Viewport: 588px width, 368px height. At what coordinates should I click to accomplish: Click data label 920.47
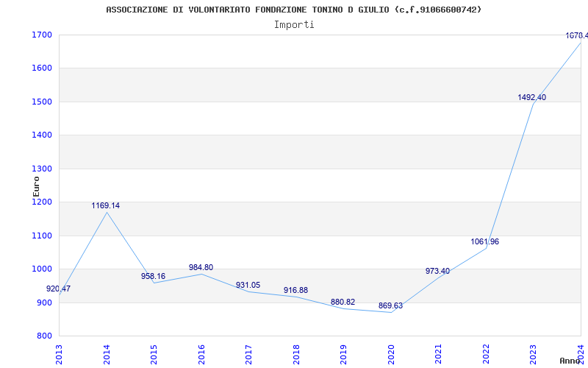click(x=58, y=289)
